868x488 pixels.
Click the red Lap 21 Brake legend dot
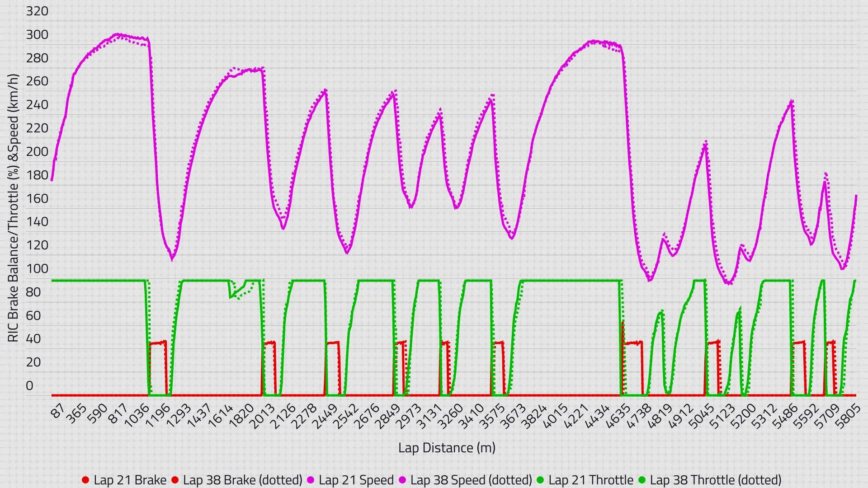(85, 480)
